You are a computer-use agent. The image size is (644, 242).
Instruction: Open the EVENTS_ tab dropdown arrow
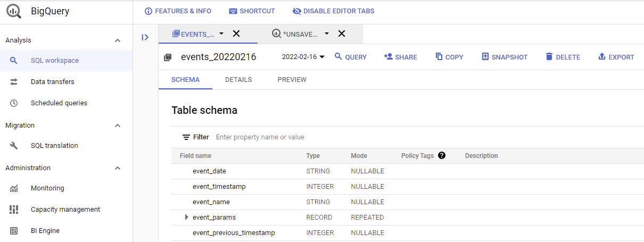click(221, 34)
